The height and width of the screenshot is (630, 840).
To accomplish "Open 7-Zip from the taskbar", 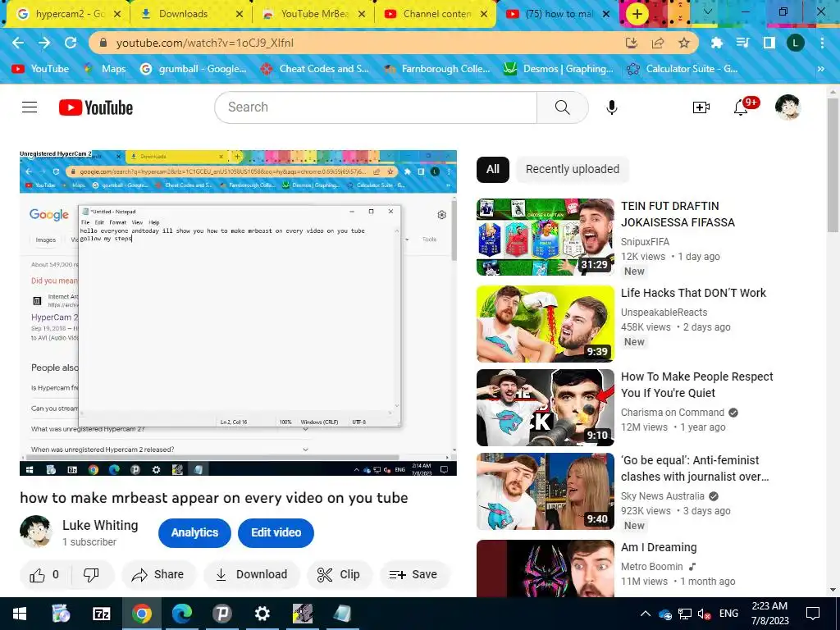I will 101,614.
